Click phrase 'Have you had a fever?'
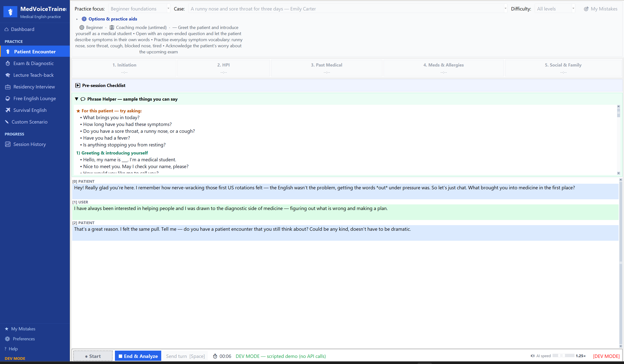 tap(106, 138)
